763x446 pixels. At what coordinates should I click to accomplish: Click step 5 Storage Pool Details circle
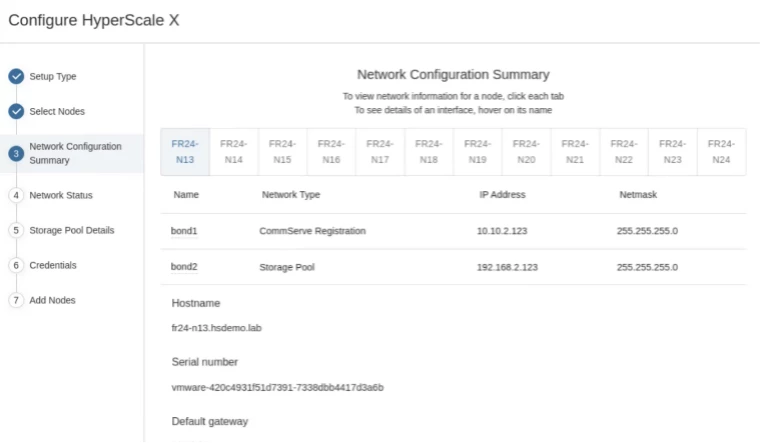(x=16, y=230)
